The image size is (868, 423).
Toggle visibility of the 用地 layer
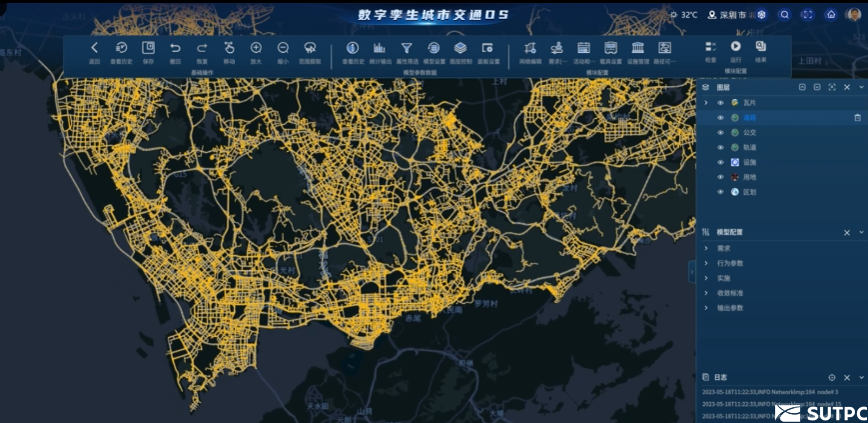720,177
